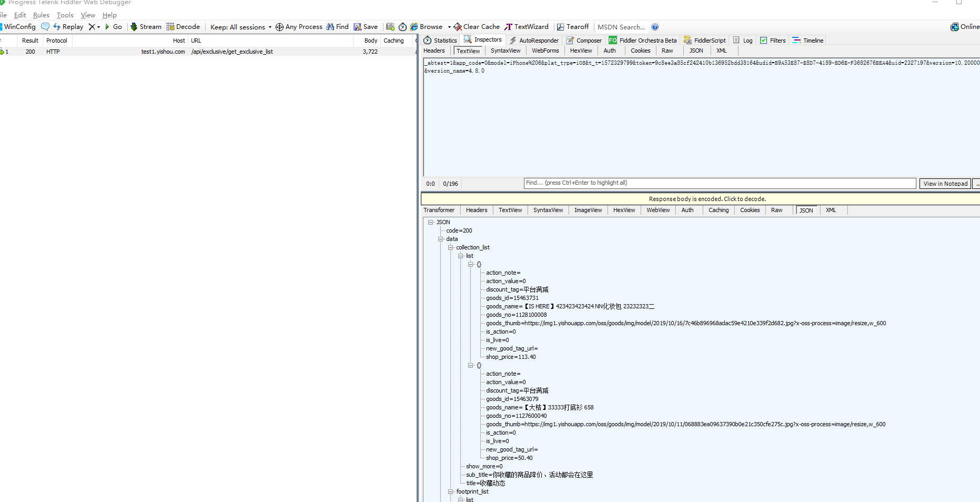Image resolution: width=980 pixels, height=502 pixels.
Task: Open the AutoResponder tab
Action: 533,41
